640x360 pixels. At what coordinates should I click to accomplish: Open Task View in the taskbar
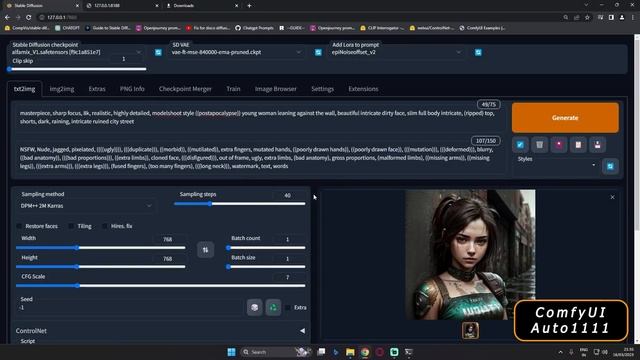(321, 352)
